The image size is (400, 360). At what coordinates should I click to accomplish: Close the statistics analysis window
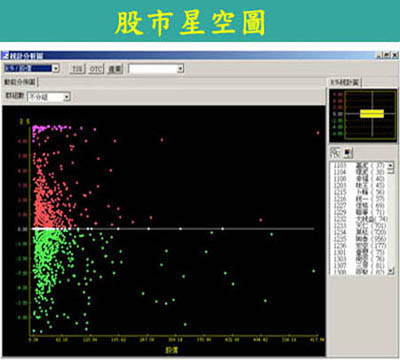(x=394, y=55)
